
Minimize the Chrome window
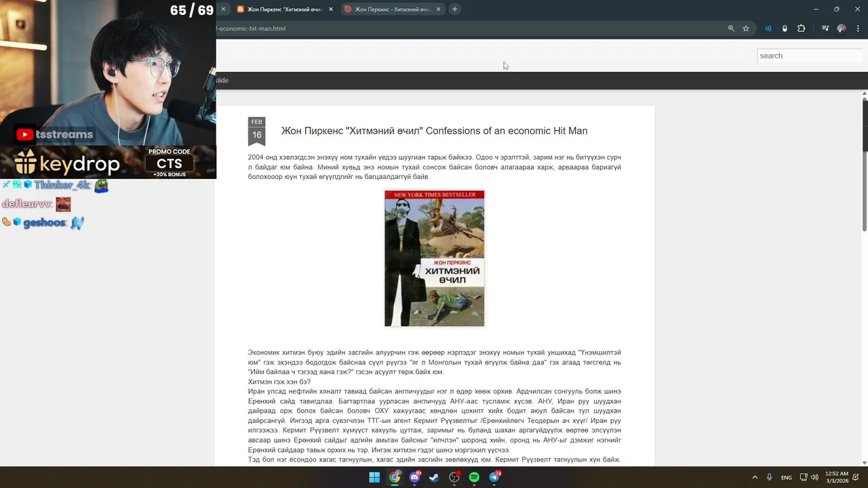pos(816,9)
